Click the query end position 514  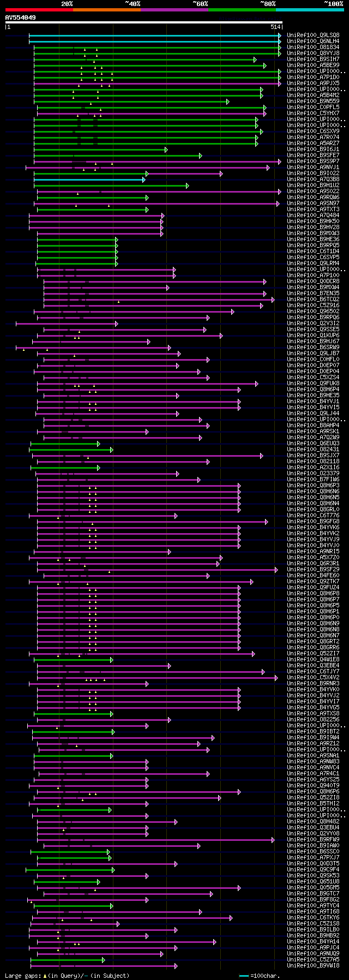pos(275,27)
